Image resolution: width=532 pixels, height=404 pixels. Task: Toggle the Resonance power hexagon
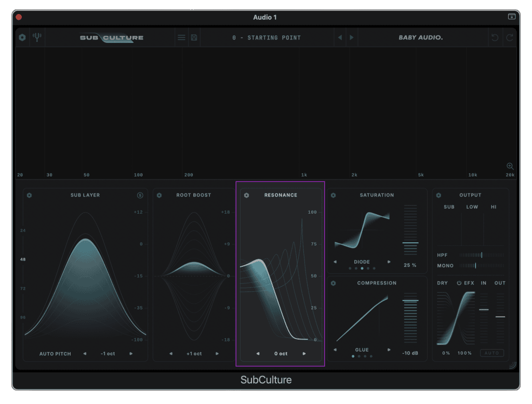[246, 195]
